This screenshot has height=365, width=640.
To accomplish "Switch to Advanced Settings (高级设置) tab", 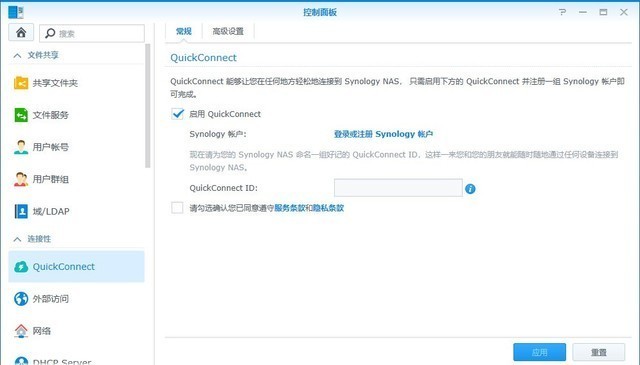I will coord(228,31).
